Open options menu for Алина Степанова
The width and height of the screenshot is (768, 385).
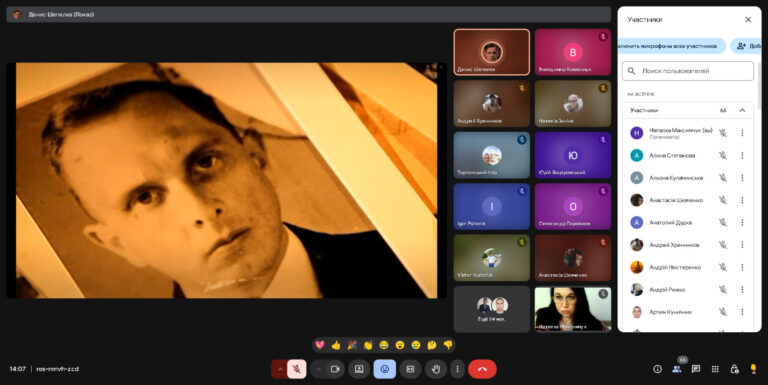pos(743,155)
